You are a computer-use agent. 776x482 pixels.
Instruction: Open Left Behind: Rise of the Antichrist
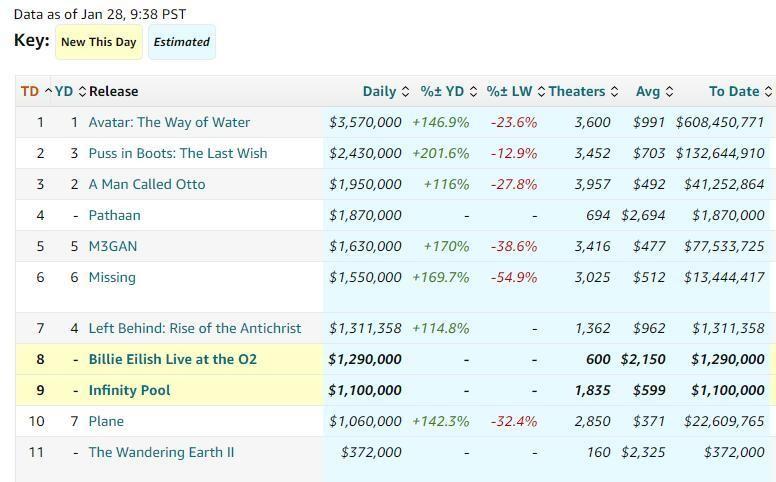tap(195, 328)
